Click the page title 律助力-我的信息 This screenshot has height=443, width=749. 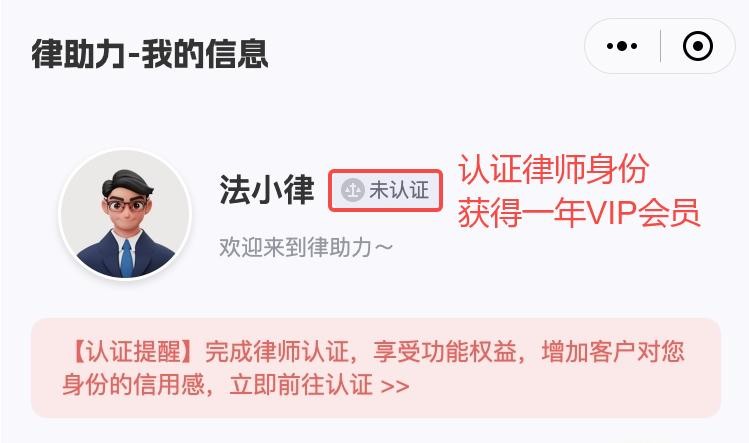(150, 54)
